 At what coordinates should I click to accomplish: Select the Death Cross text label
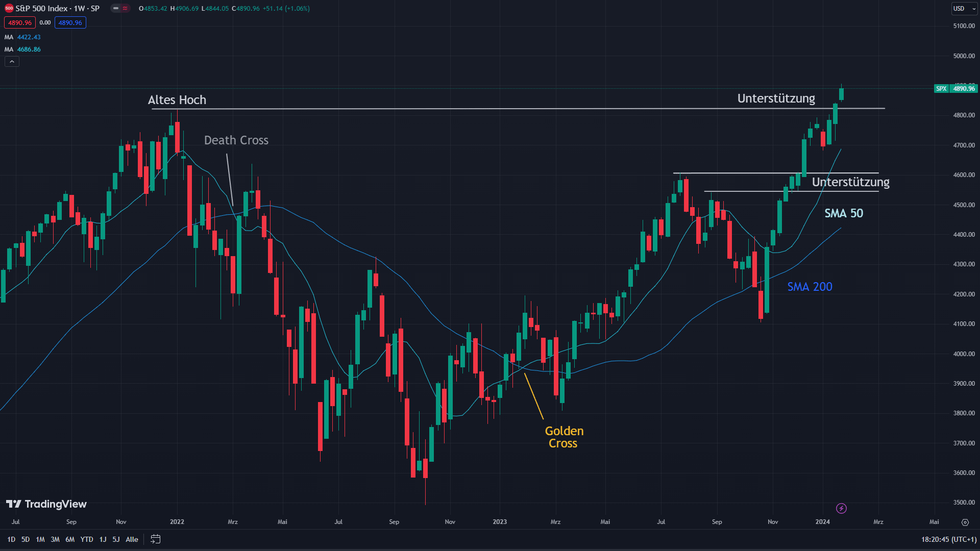pyautogui.click(x=236, y=140)
